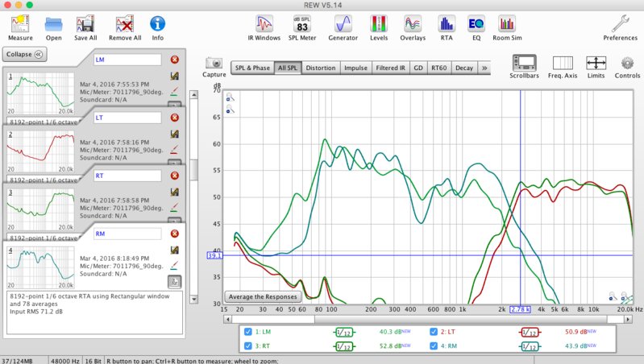Switch to Impulse tab
The image size is (644, 364).
point(355,68)
